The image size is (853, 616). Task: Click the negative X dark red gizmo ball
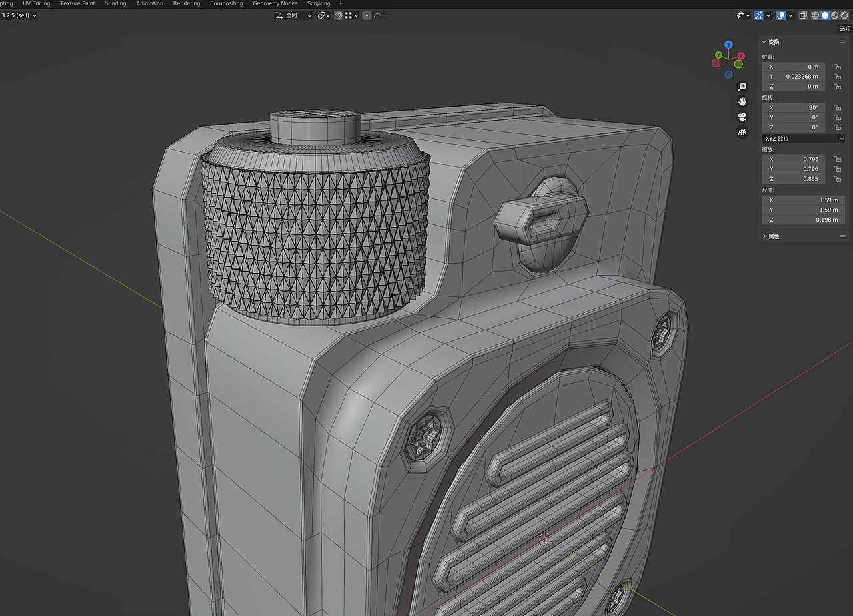click(716, 63)
